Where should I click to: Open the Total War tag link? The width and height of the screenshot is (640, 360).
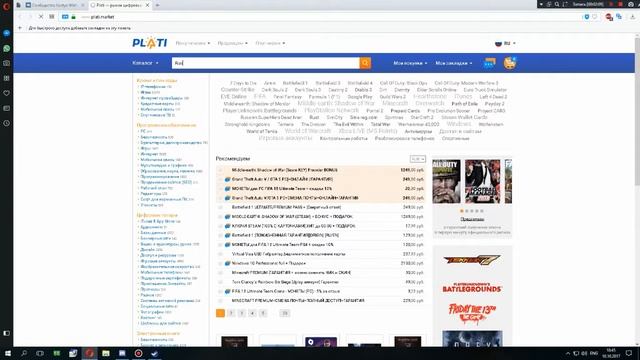coord(380,124)
